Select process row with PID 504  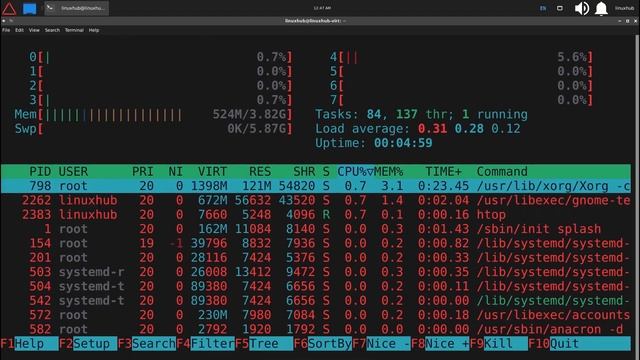[316, 286]
